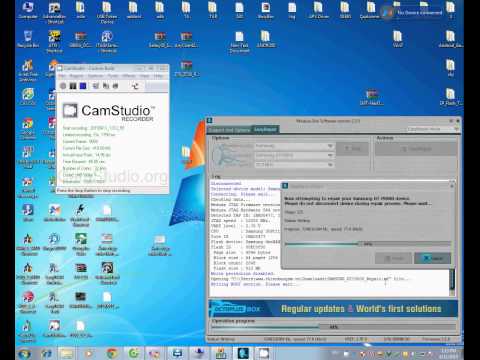Open the Tools menu in CamStudio

[x=113, y=76]
